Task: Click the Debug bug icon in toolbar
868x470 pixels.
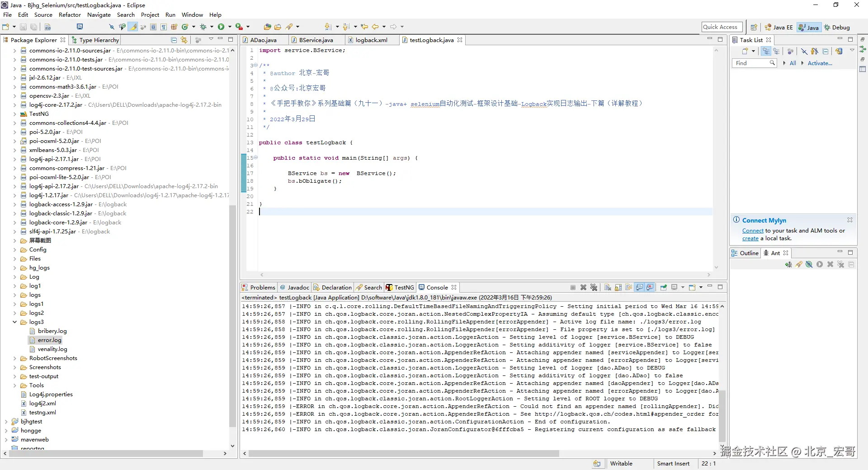Action: point(203,27)
